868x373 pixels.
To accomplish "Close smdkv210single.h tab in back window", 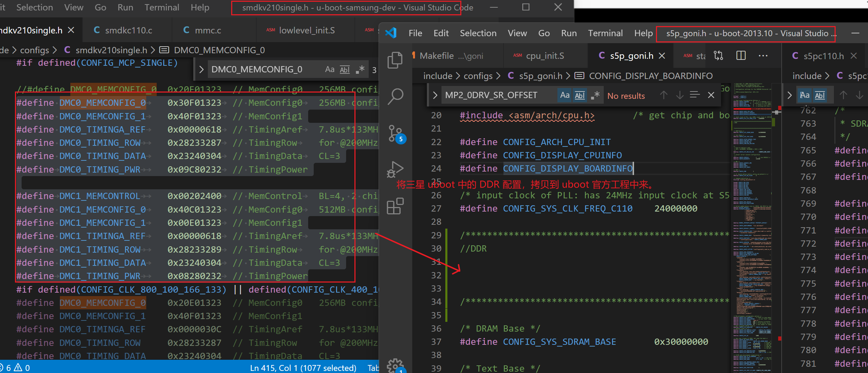I will (x=71, y=30).
